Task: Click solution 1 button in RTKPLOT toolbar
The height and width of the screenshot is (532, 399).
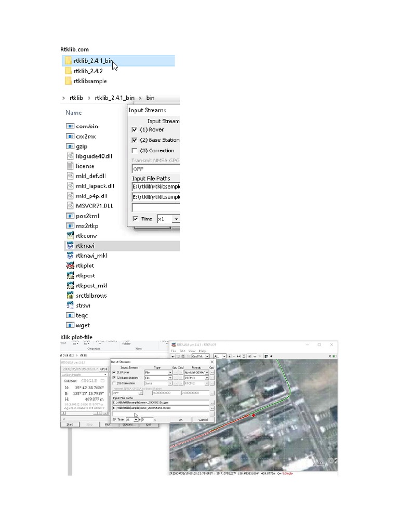Action: [178, 356]
